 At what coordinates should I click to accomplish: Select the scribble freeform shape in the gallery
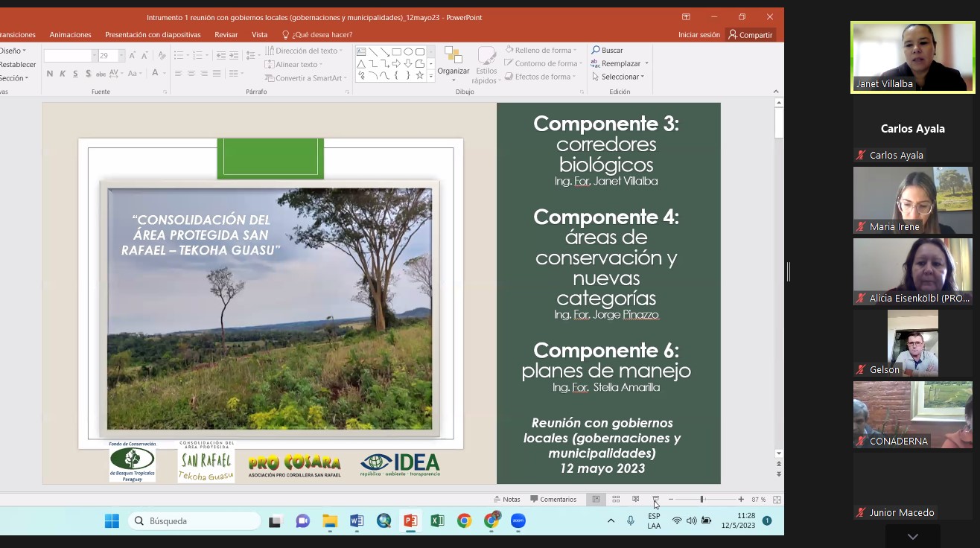click(361, 75)
